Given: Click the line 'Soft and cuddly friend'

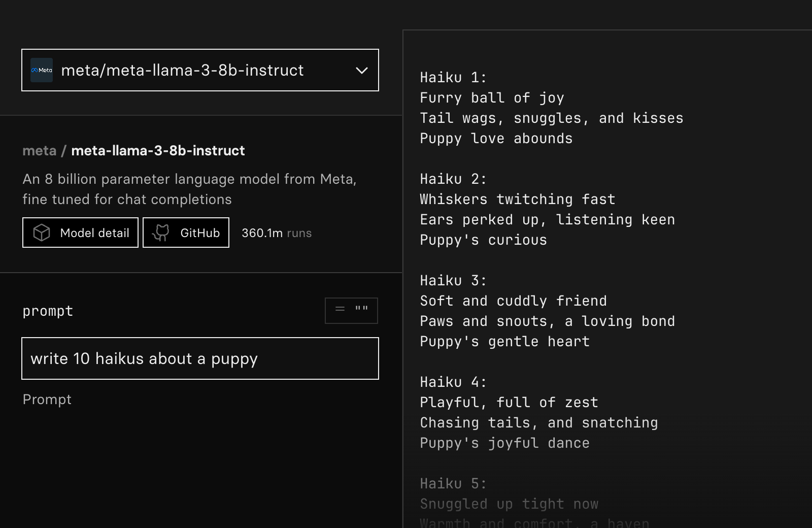Looking at the screenshot, I should (513, 301).
